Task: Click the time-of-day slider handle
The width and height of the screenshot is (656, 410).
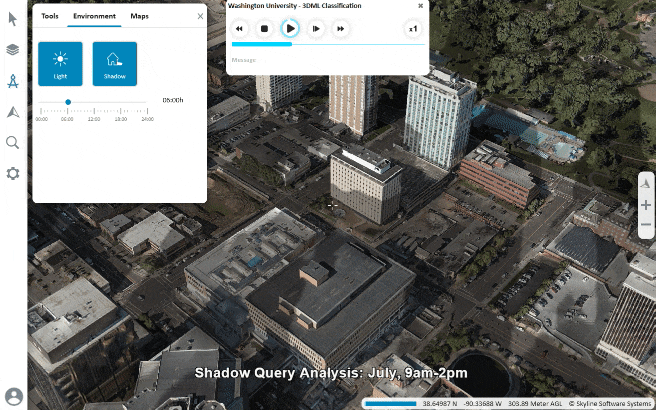Action: pos(68,101)
